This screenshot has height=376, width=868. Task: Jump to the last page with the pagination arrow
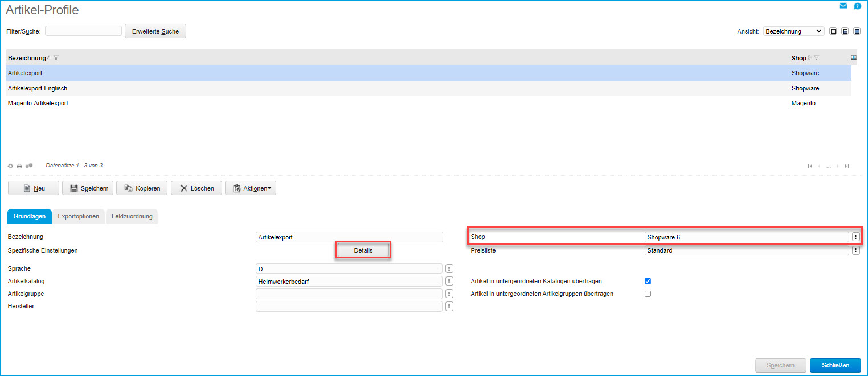point(847,166)
